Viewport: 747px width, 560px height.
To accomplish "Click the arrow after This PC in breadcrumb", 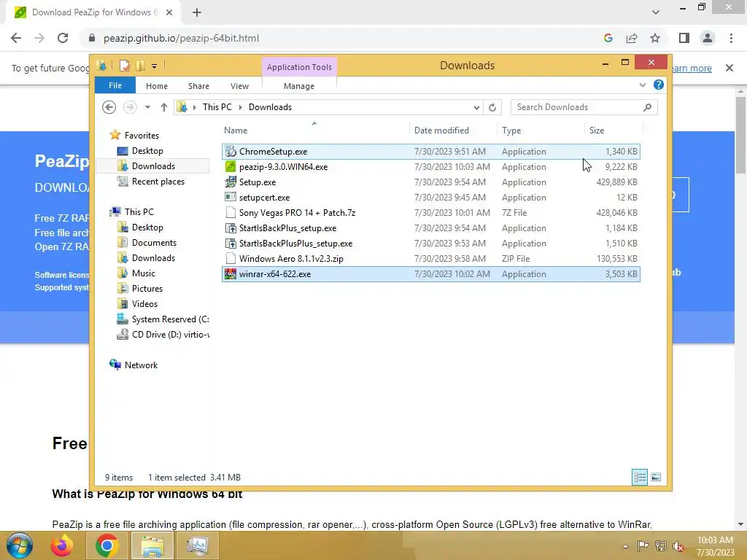I will pyautogui.click(x=240, y=107).
